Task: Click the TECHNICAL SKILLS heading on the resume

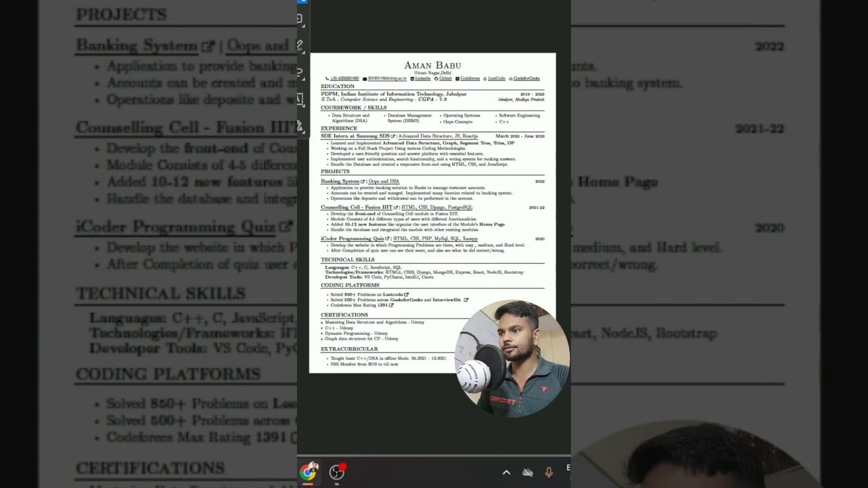Action: click(x=347, y=260)
